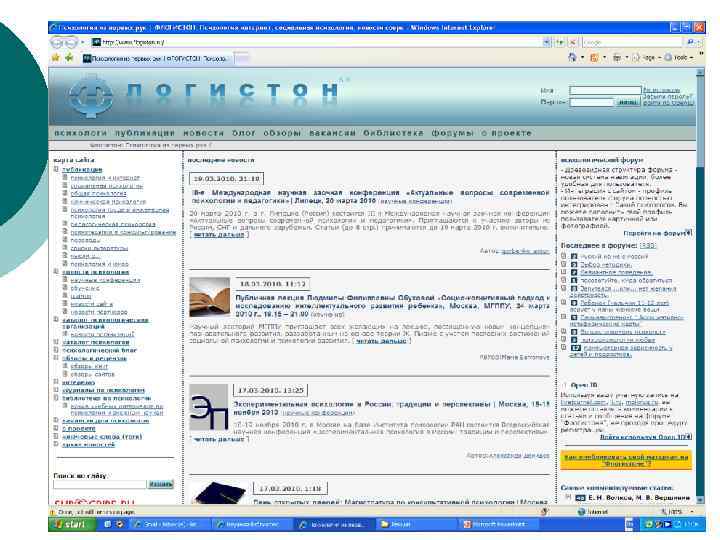Viewport: 720px width, 540px height.
Task: Open новости in site navigation menu
Action: 203,133
